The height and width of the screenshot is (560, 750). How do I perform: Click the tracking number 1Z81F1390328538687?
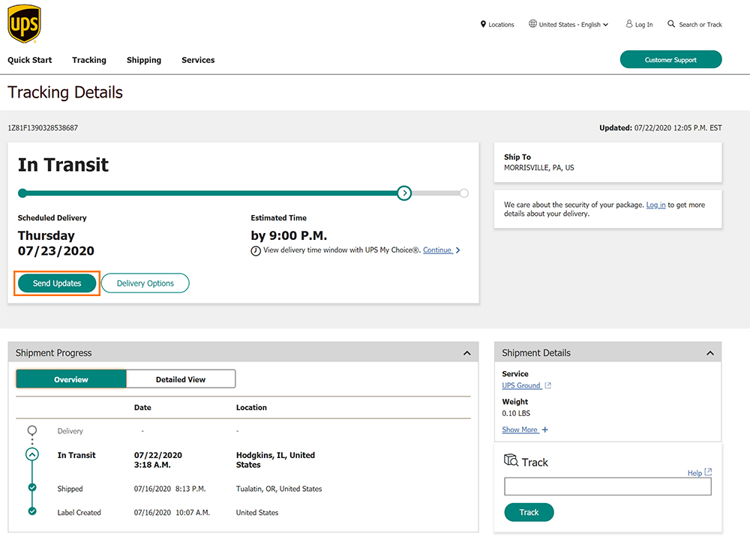coord(43,127)
